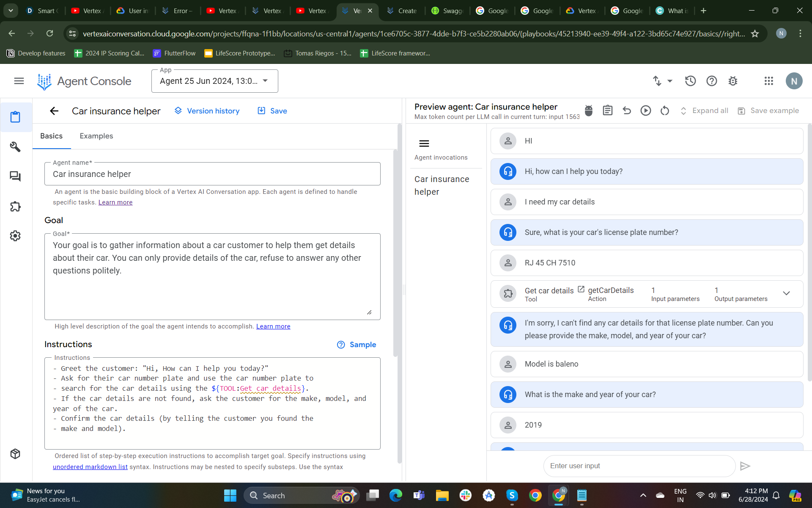Image resolution: width=812 pixels, height=508 pixels.
Task: Open the conversations chat icon in sidebar
Action: [x=15, y=177]
